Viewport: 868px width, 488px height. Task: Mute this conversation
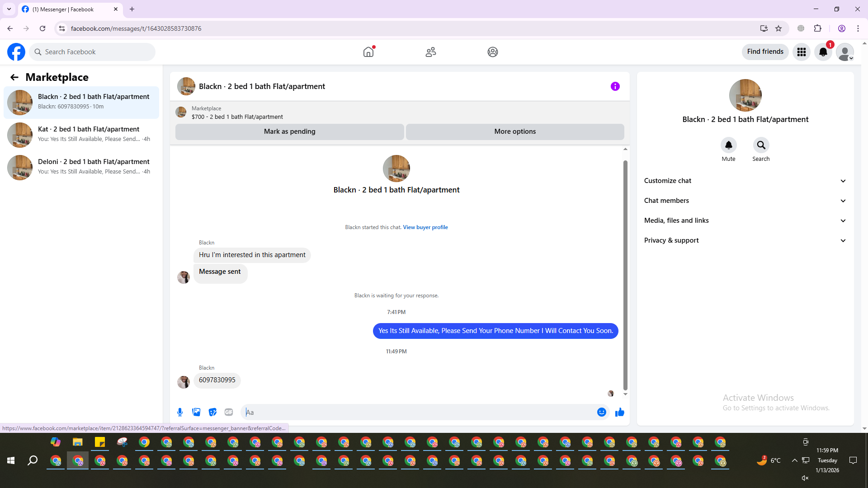point(728,145)
